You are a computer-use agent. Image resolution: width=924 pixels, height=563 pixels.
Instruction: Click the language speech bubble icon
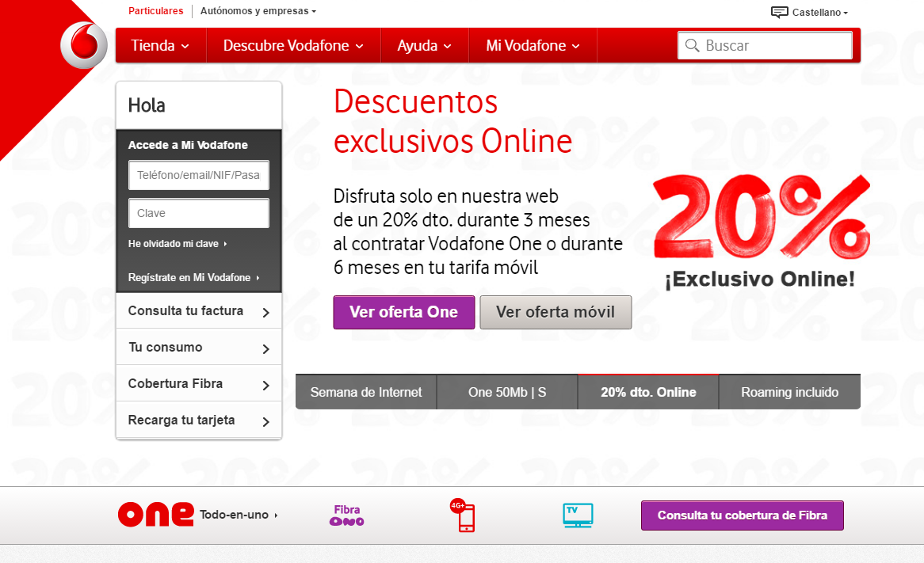pos(779,13)
